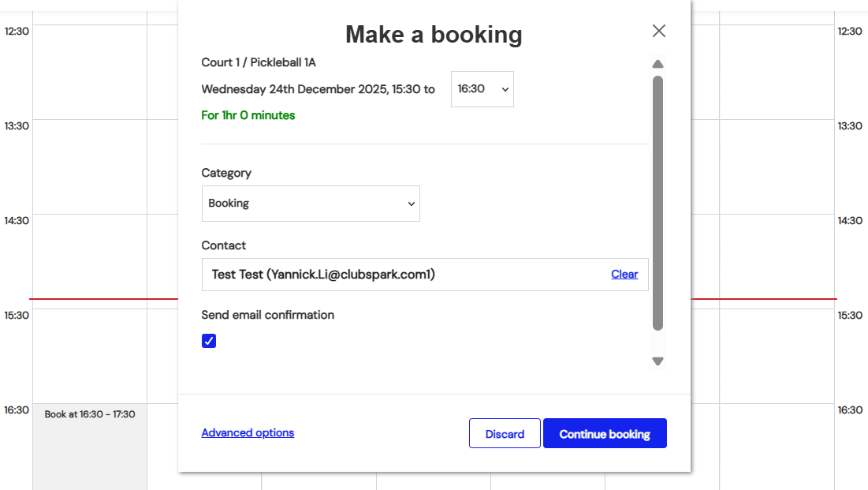Click the scroll down arrow in dialog

click(x=658, y=361)
